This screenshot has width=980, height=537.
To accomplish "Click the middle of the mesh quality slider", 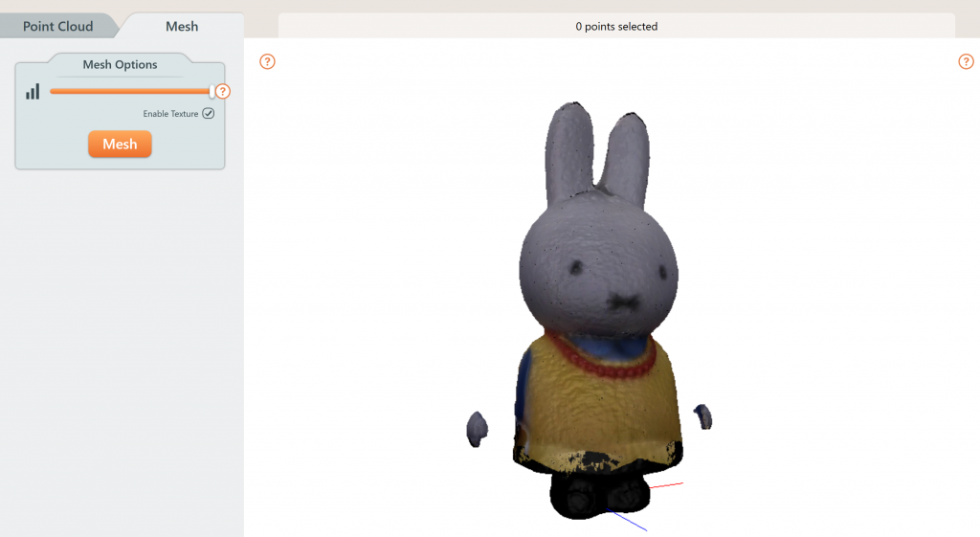I will click(x=130, y=92).
